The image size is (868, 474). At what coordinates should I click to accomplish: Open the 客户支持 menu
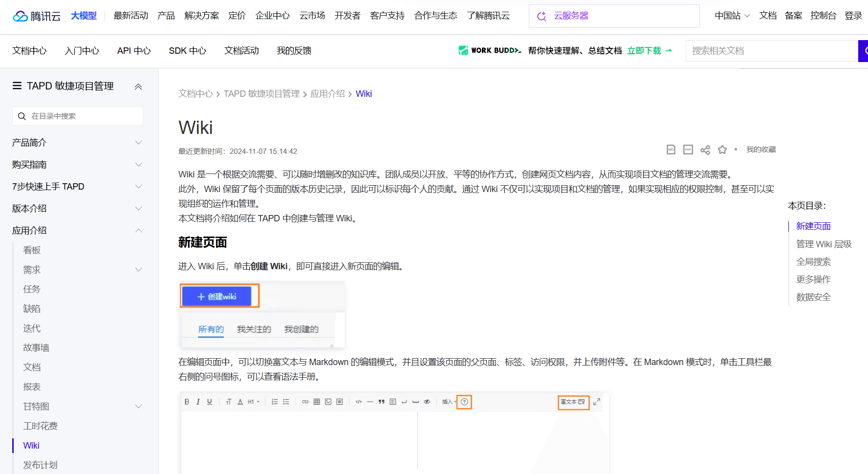[x=387, y=16]
